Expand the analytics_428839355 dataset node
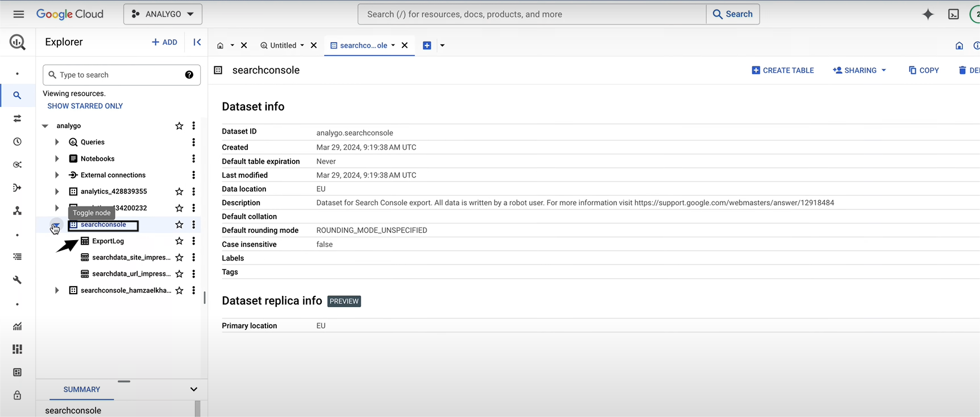The height and width of the screenshot is (417, 980). click(57, 192)
